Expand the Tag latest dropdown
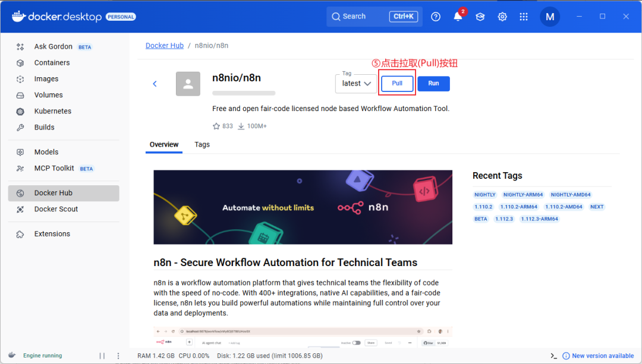The height and width of the screenshot is (364, 642). (x=356, y=84)
